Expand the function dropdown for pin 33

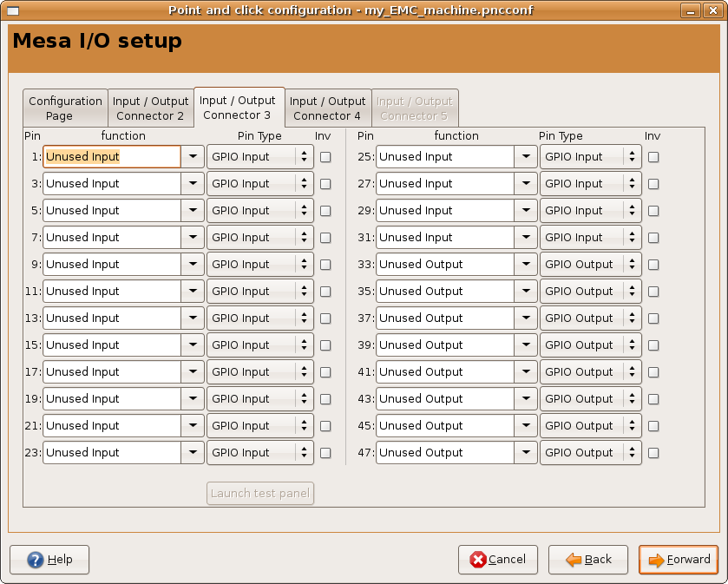pos(525,265)
